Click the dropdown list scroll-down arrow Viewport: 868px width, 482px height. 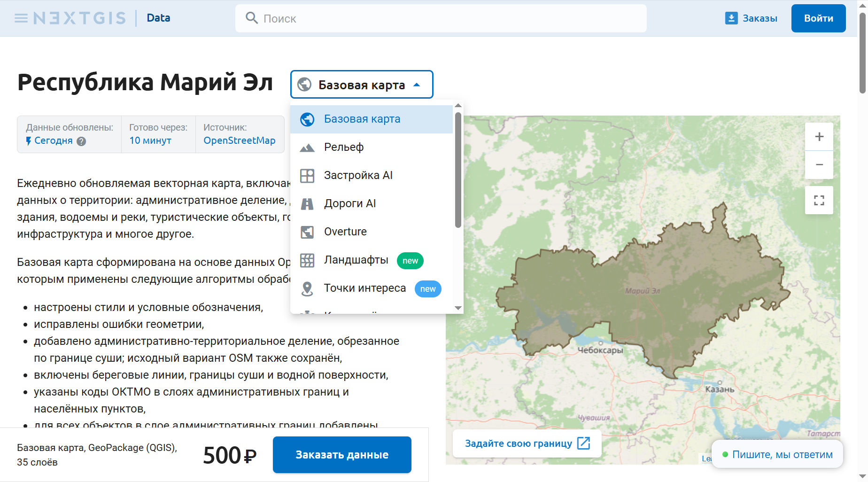pyautogui.click(x=458, y=308)
